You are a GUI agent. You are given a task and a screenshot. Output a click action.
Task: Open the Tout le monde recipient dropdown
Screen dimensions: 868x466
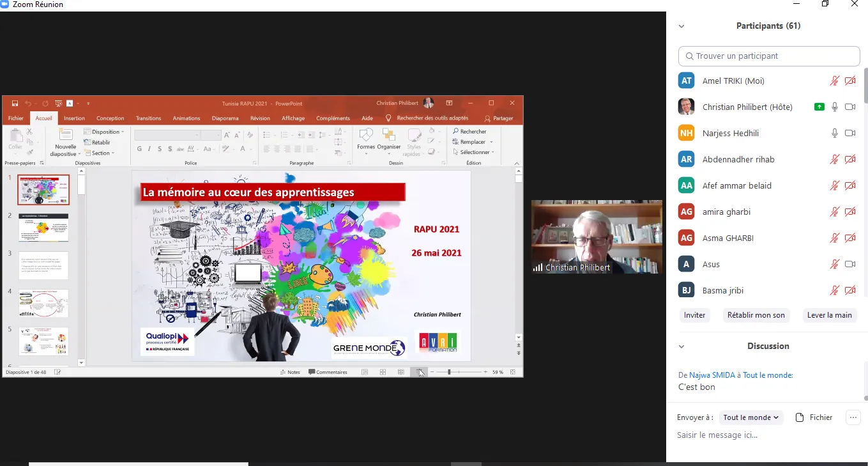coord(750,417)
